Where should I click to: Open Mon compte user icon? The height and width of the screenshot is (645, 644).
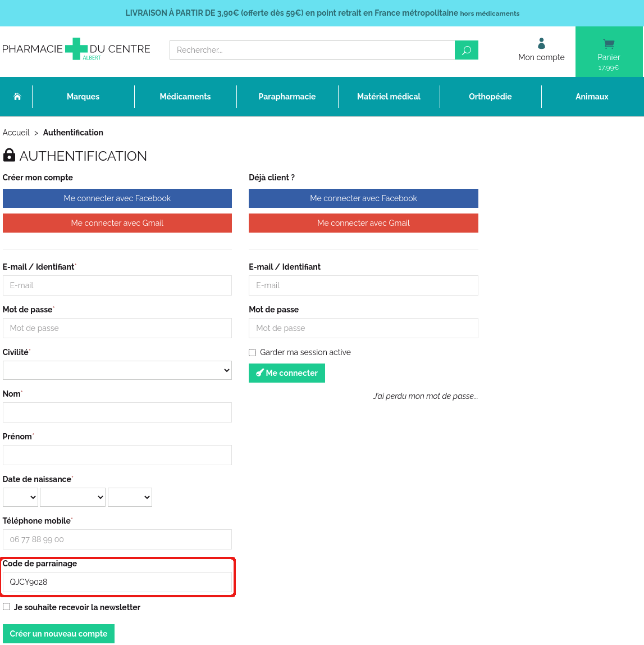tap(541, 44)
